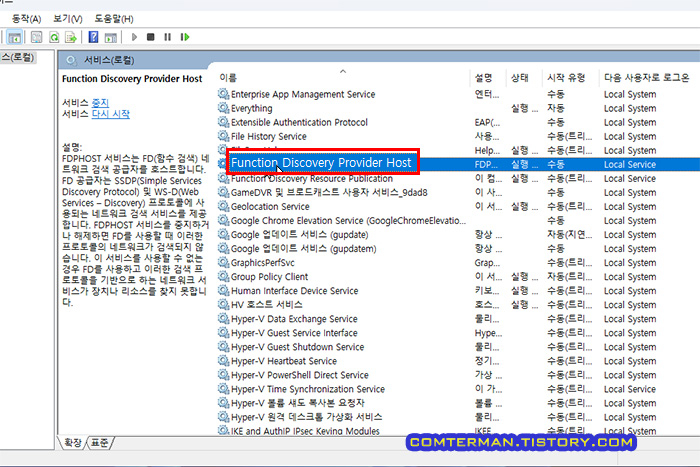
Task: Click the 다시 시작 restart link
Action: click(111, 114)
